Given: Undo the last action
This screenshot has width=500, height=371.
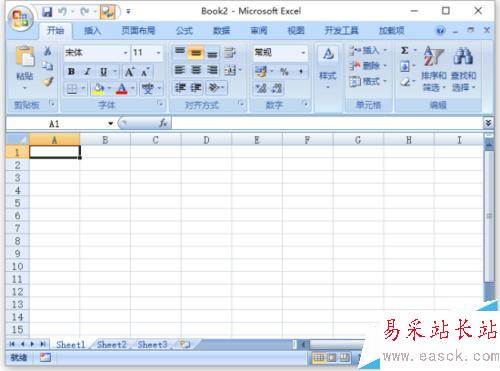Looking at the screenshot, I should [62, 12].
